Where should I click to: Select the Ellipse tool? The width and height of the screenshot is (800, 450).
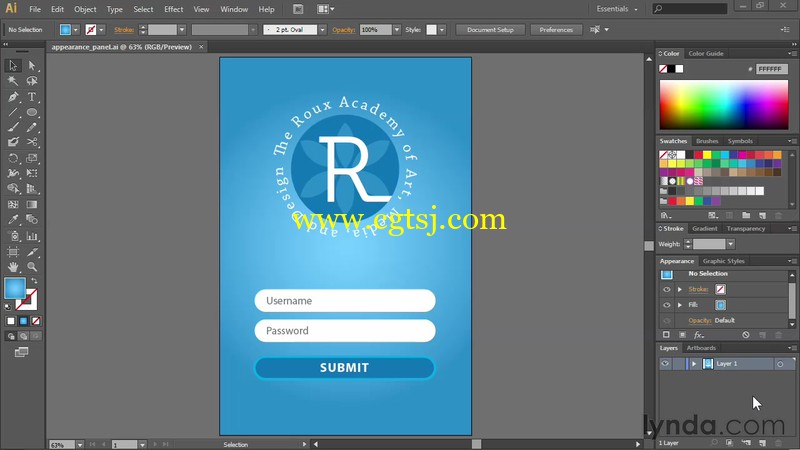click(32, 112)
